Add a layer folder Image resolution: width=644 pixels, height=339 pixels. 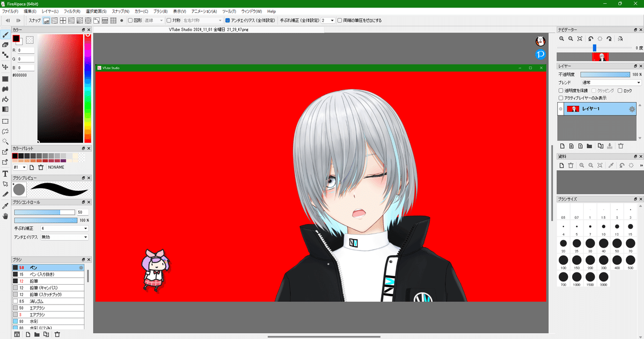(x=589, y=146)
